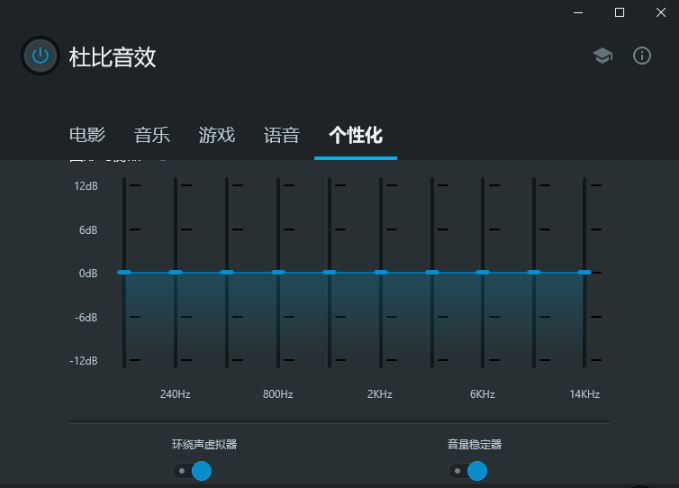Image resolution: width=679 pixels, height=488 pixels.
Task: Click the 12dB mark on the 14KHz slider
Action: [x=586, y=185]
